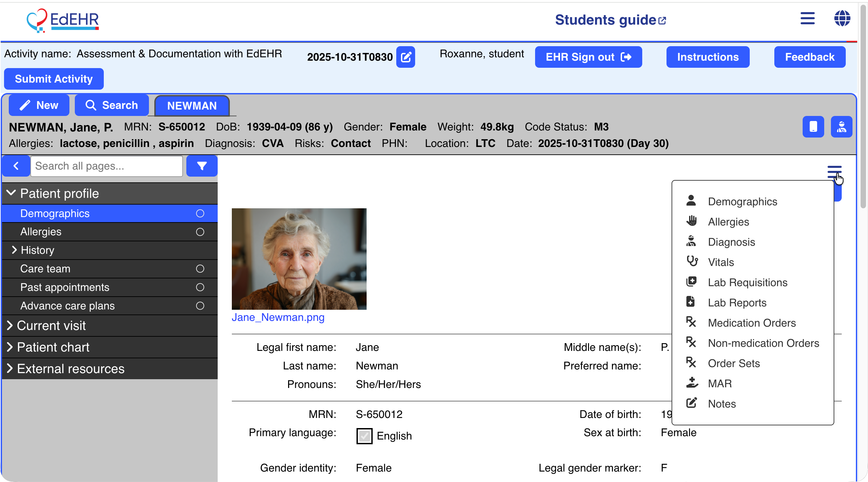Image resolution: width=868 pixels, height=482 pixels.
Task: Expand the History section in the sidebar
Action: point(15,250)
